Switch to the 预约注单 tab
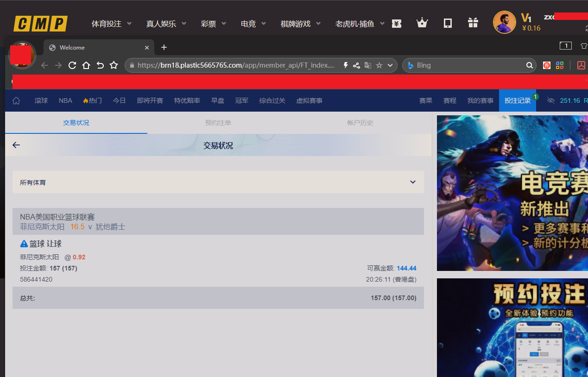This screenshot has width=588, height=377. [218, 123]
